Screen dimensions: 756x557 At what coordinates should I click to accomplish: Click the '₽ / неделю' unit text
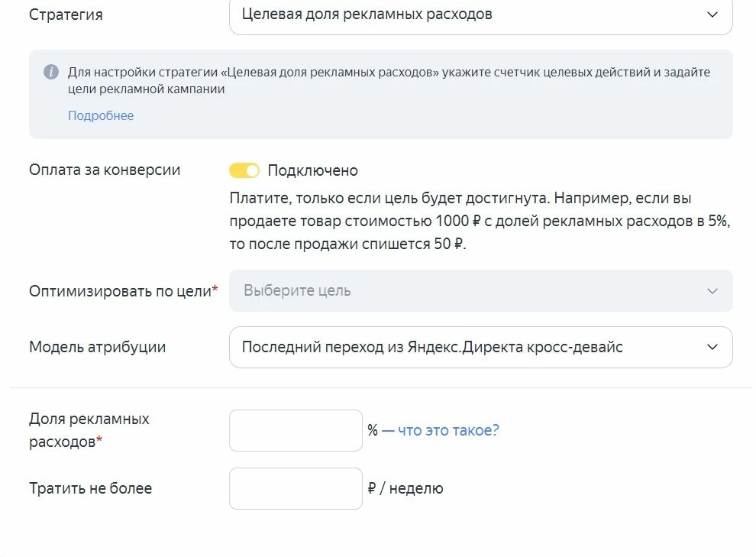click(x=405, y=488)
